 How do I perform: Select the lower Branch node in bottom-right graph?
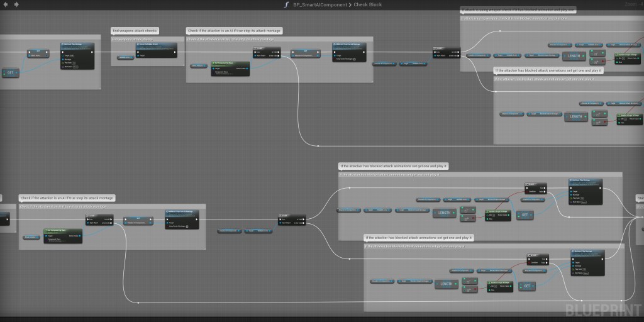coord(537,259)
